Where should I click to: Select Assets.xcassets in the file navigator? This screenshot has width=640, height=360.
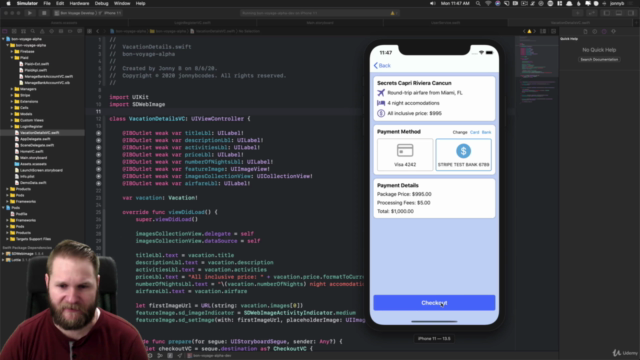tap(33, 164)
